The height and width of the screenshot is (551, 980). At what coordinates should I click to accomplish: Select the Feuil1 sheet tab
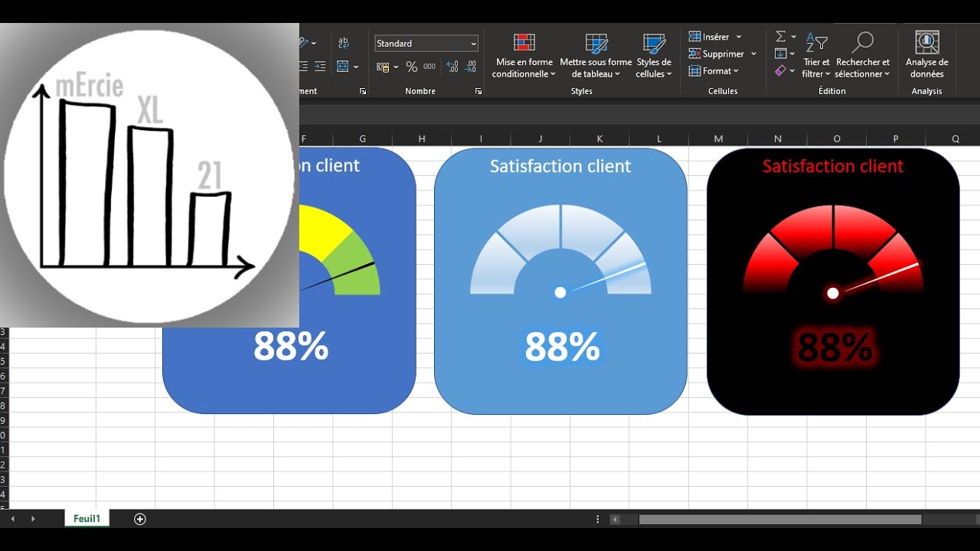pos(87,519)
